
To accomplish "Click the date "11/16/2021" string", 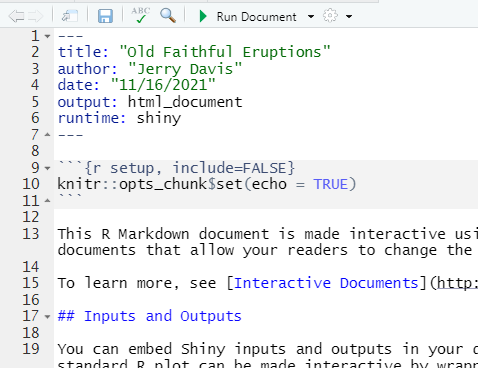I will 163,85.
